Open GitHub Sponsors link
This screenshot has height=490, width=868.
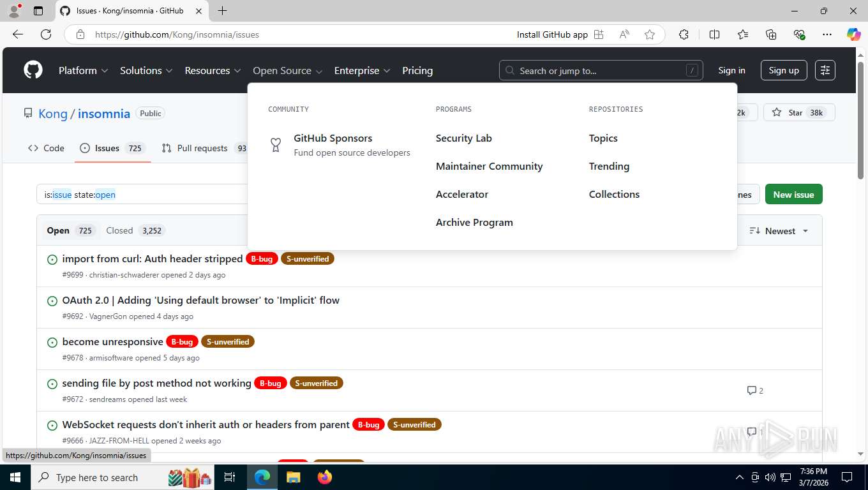coord(333,138)
